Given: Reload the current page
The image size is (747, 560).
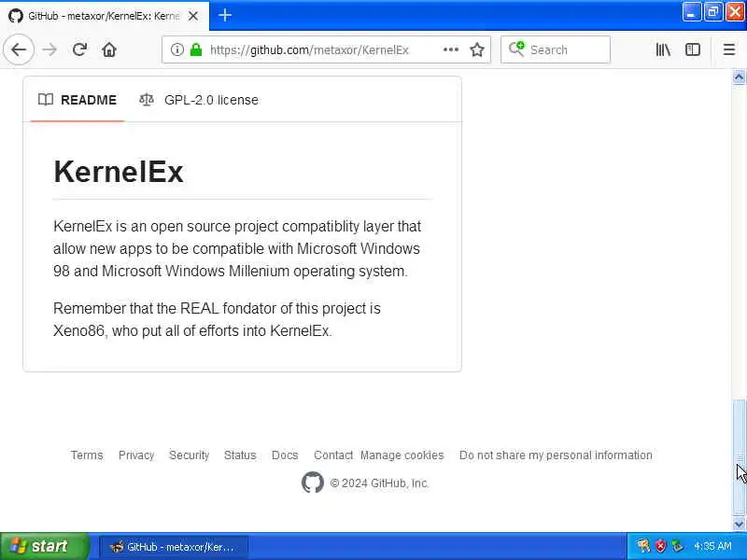Looking at the screenshot, I should click(79, 49).
